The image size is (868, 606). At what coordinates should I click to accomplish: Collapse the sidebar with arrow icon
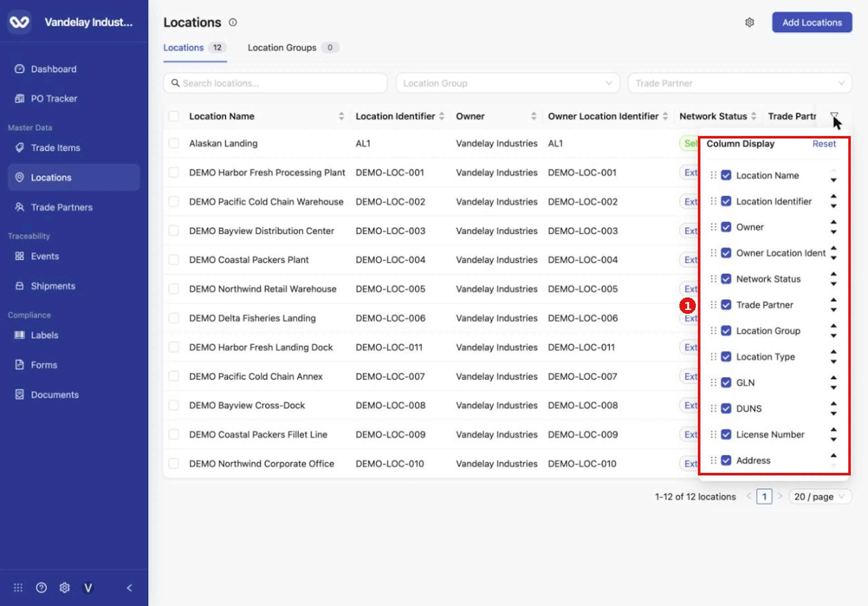129,587
